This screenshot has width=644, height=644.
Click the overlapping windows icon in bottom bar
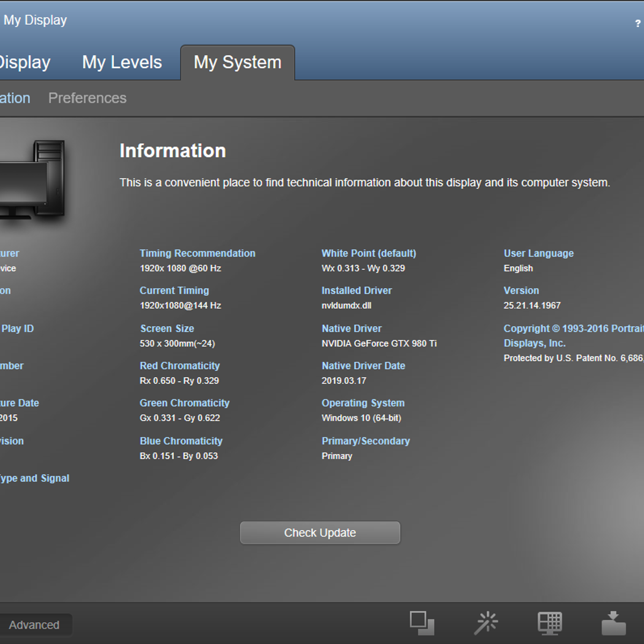click(422, 623)
